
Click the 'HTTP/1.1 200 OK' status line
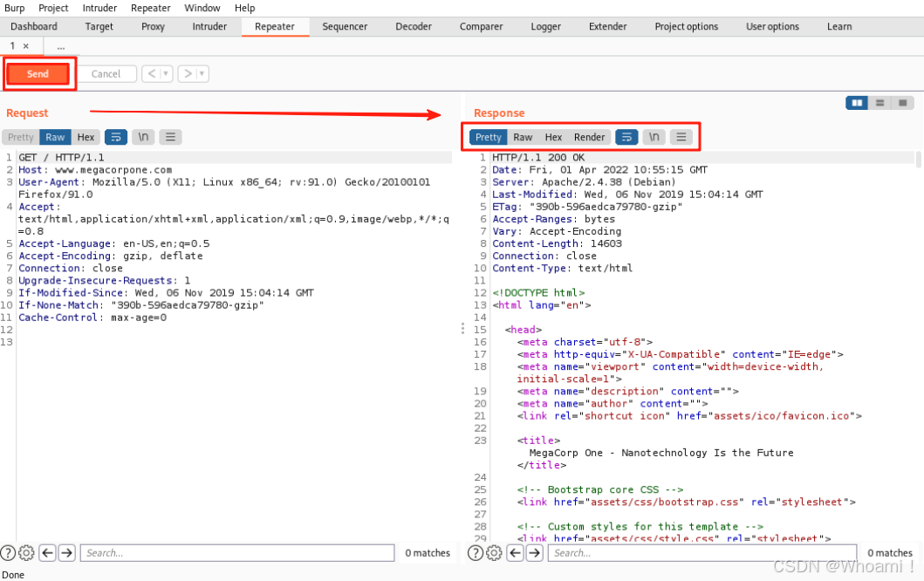[538, 157]
